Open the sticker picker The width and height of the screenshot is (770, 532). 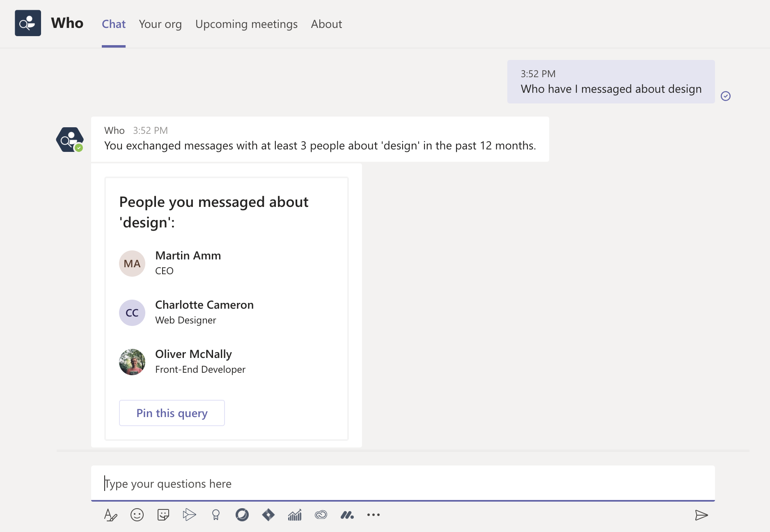coord(163,515)
